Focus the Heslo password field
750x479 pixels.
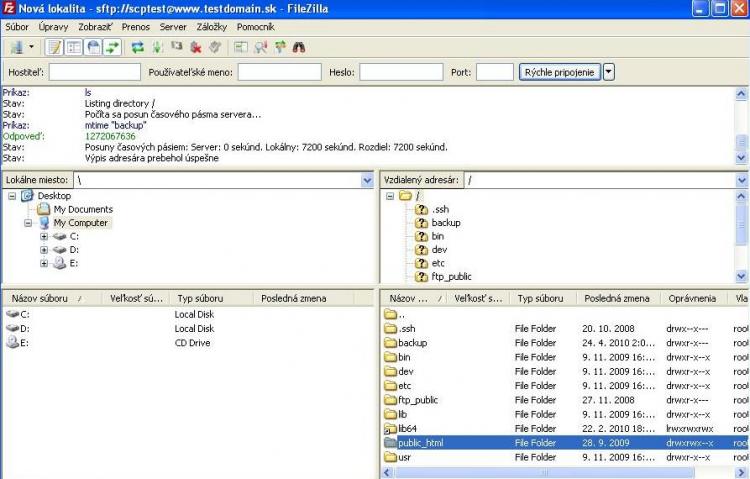[x=401, y=72]
